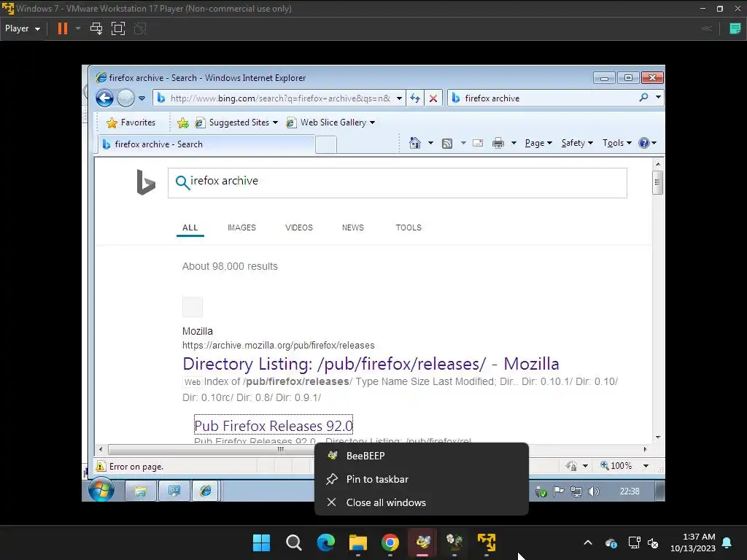Open Google Chrome from the taskbar

(x=390, y=542)
